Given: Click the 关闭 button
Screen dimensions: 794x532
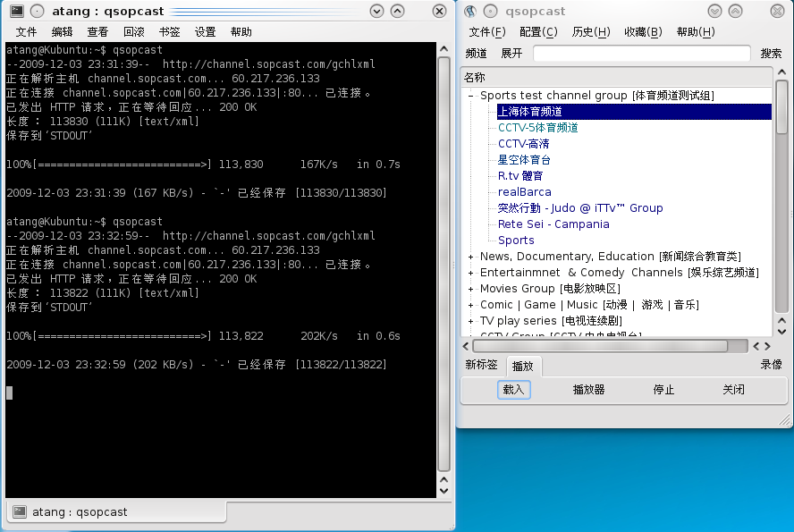Looking at the screenshot, I should pos(733,390).
